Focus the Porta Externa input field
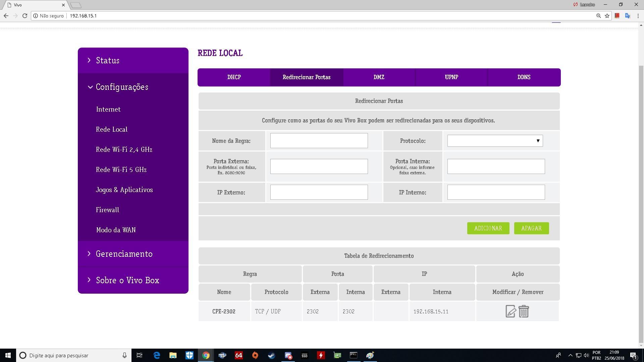Image resolution: width=644 pixels, height=362 pixels. tap(319, 167)
